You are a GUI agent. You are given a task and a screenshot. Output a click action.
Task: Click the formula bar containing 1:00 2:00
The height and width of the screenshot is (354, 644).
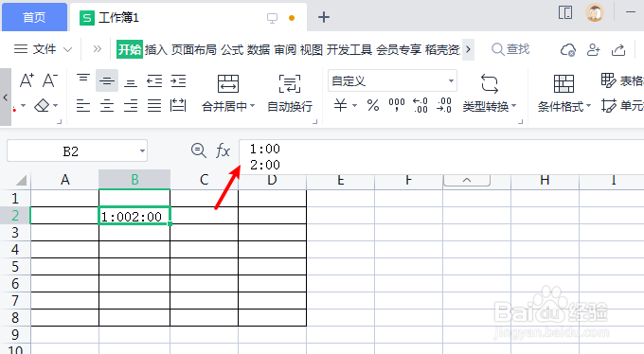pos(441,157)
